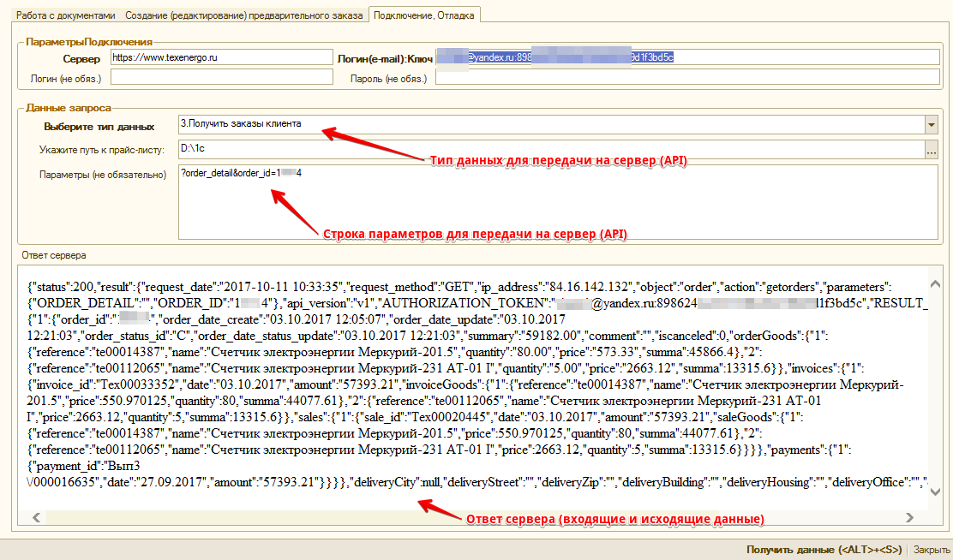This screenshot has height=560, width=953.
Task: Click the price list path field
Action: pos(550,150)
